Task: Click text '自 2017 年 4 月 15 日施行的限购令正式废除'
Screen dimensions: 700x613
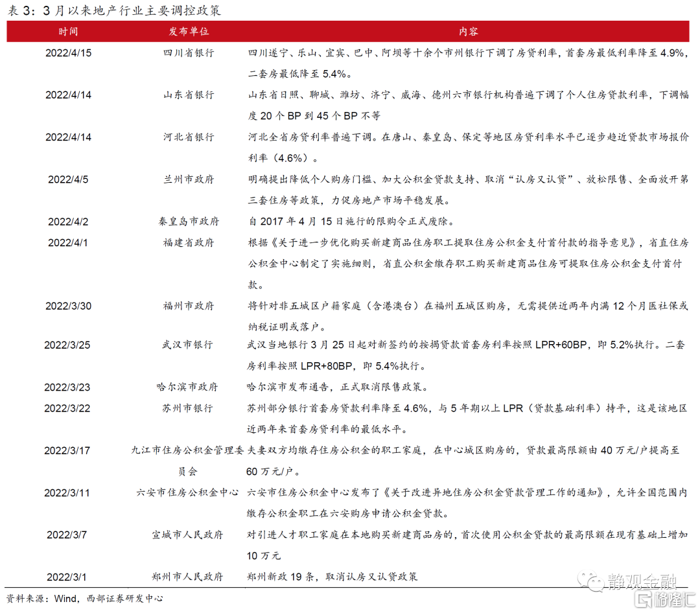Action: (x=349, y=222)
